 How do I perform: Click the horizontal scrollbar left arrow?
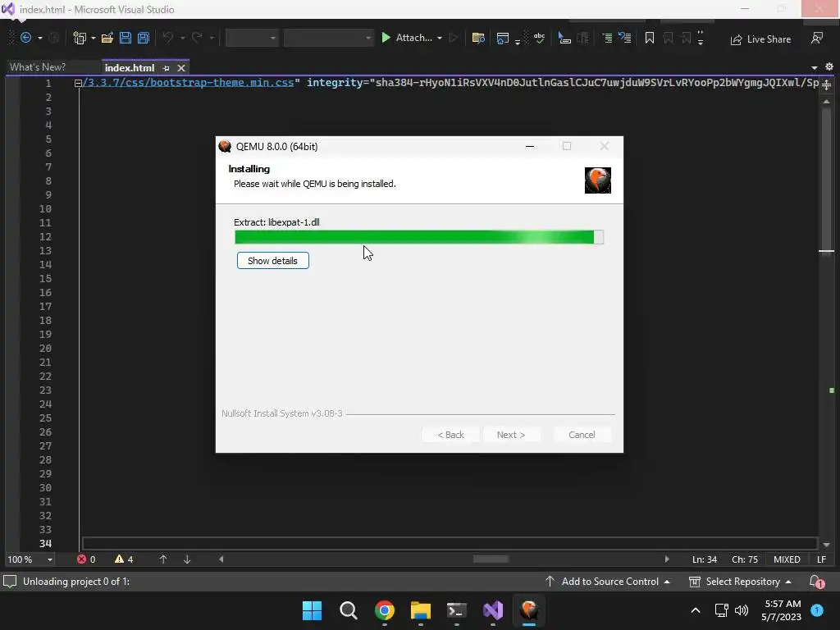coord(221,559)
